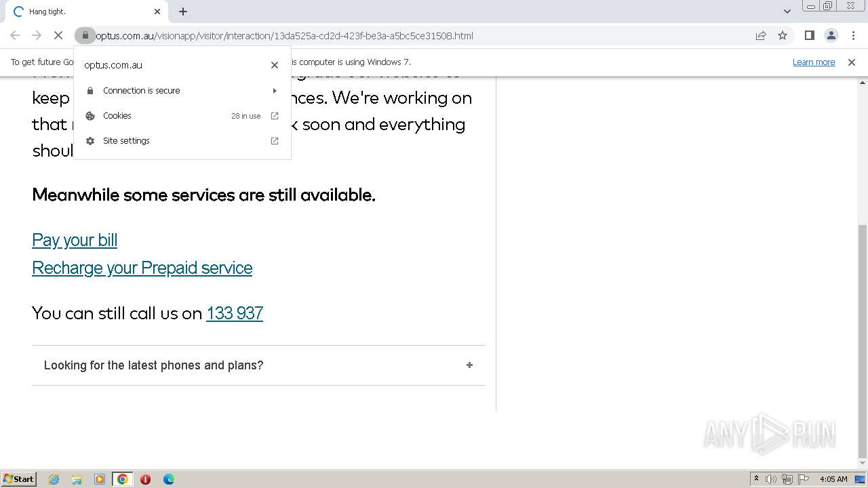The height and width of the screenshot is (488, 868).
Task: Open Cookies in use entry
Action: click(182, 116)
